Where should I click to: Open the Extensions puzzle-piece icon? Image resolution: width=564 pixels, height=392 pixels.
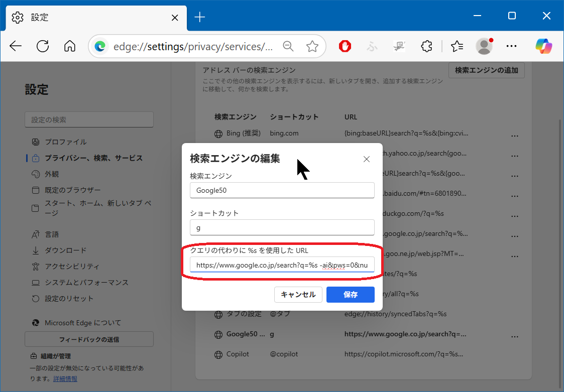426,46
